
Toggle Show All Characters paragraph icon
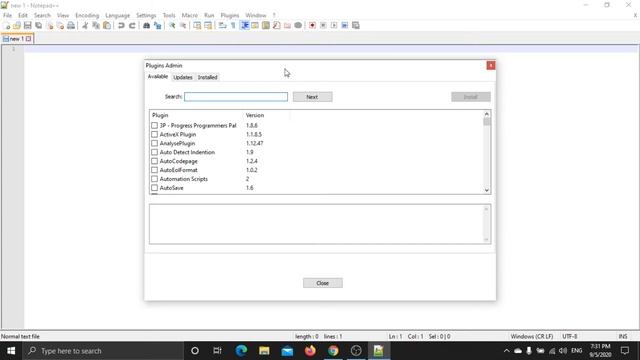click(233, 25)
